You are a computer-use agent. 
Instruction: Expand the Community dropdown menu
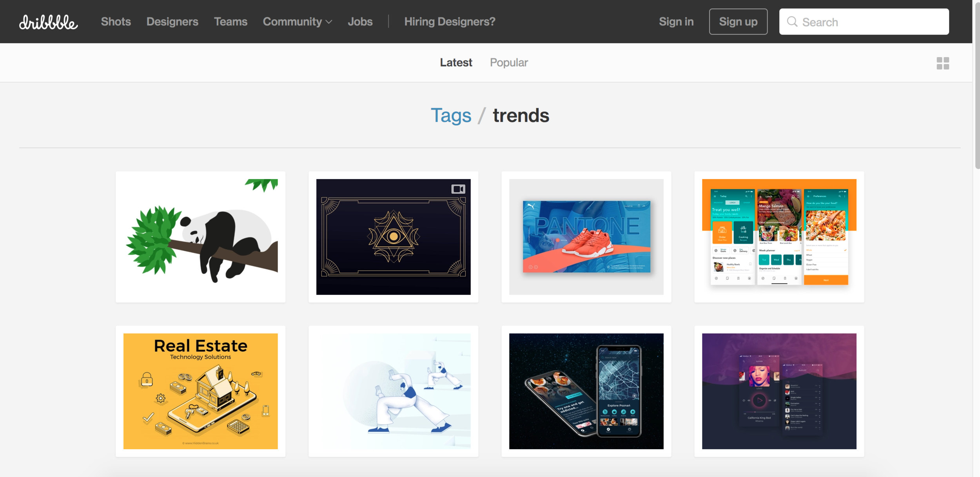(297, 22)
